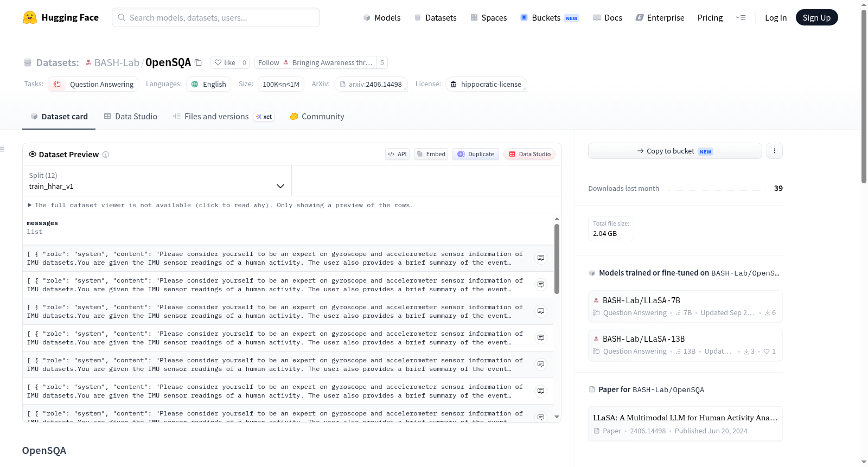The image size is (868, 467).
Task: Click the English language tag
Action: (x=208, y=84)
